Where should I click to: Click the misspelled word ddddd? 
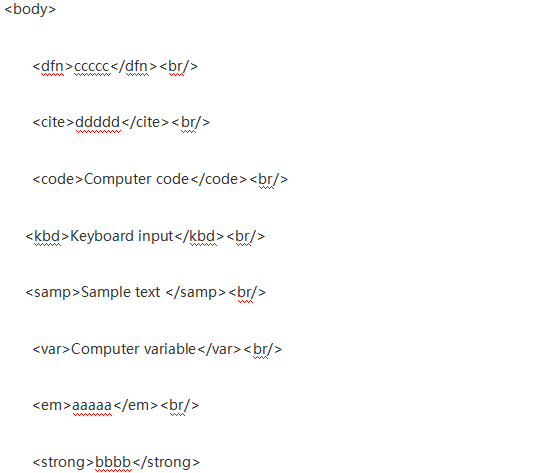click(98, 122)
